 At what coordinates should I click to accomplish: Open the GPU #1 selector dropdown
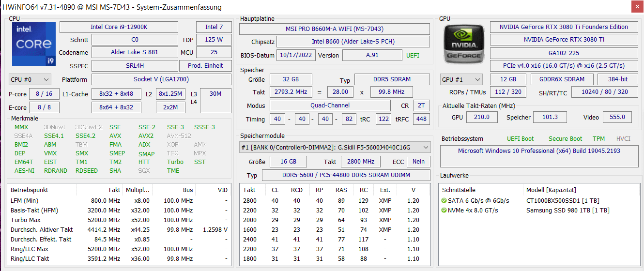coord(461,79)
